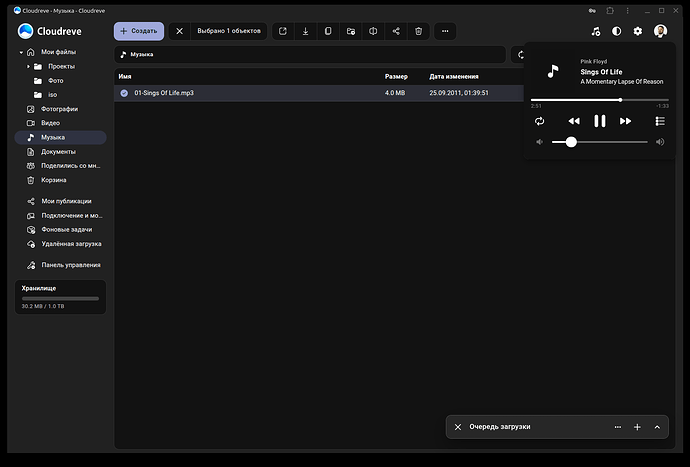Click the Создать button
Screen dimensions: 690x467
tap(138, 31)
